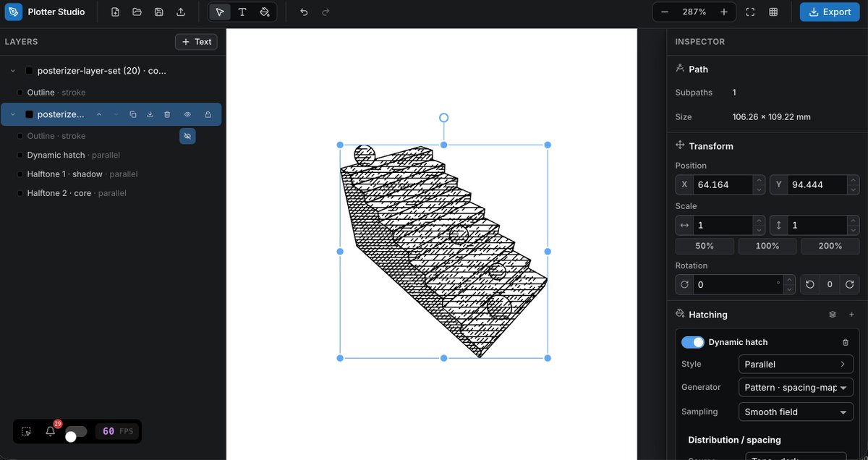
Task: Increase horizontal scale stepper
Action: pos(759,221)
